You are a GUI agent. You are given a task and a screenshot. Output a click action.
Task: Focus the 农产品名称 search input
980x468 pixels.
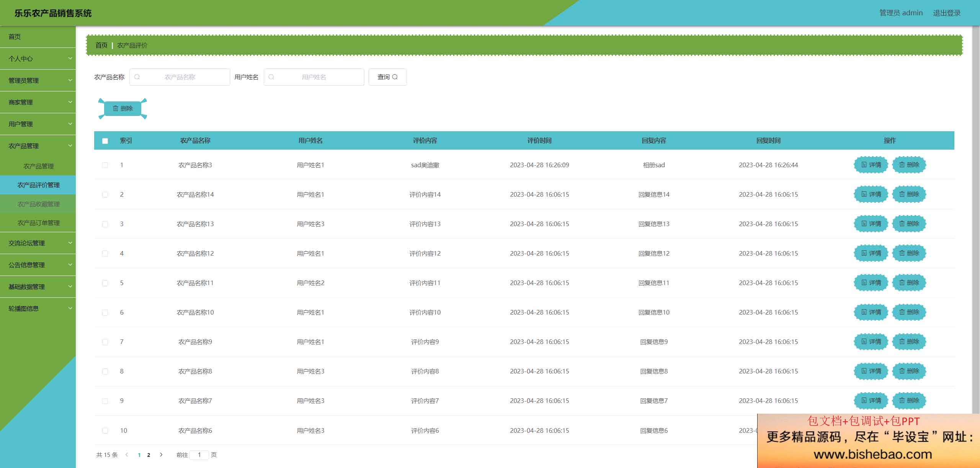pyautogui.click(x=180, y=77)
